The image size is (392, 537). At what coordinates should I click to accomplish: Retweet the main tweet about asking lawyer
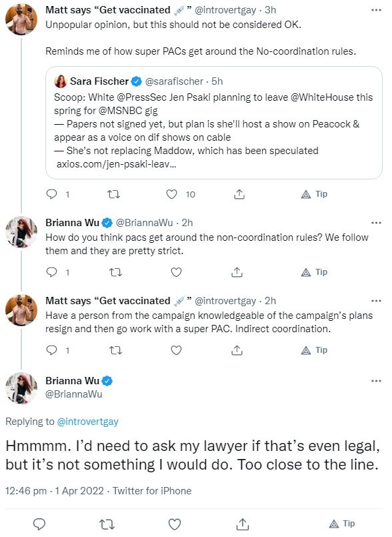coord(107,524)
